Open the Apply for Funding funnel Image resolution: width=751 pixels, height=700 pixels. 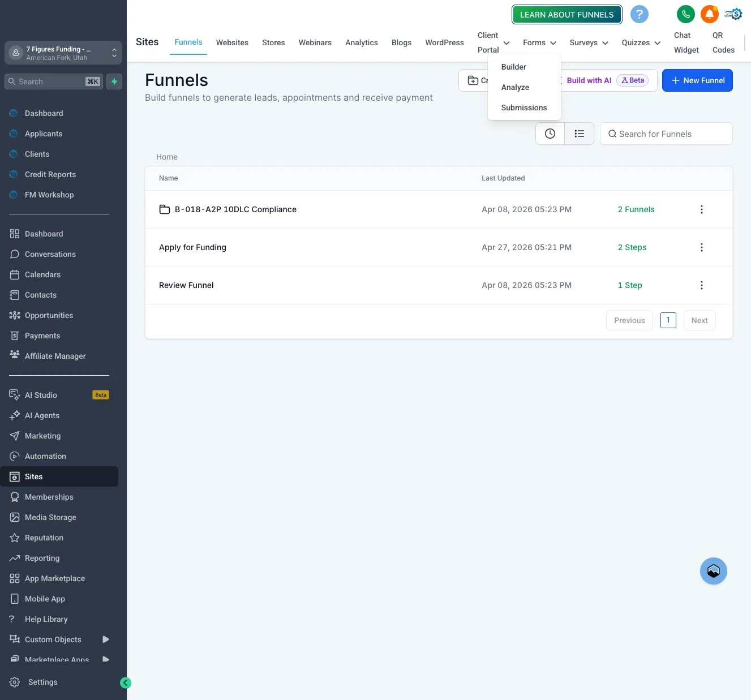pyautogui.click(x=192, y=247)
